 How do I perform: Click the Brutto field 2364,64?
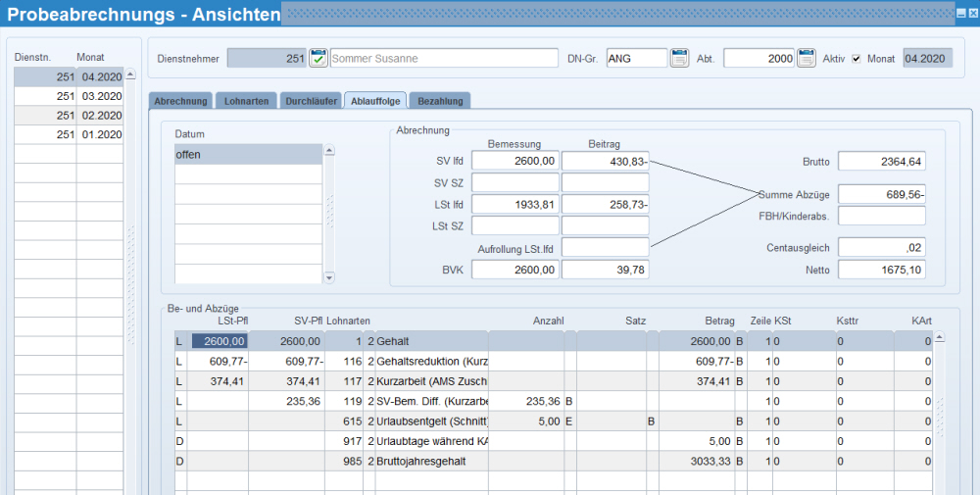pos(882,162)
